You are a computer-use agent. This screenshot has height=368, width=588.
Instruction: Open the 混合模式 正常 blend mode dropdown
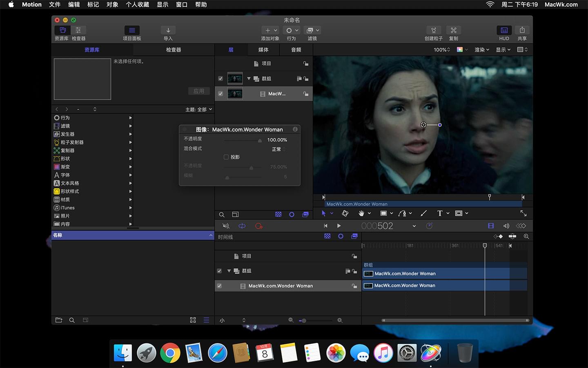(x=279, y=149)
